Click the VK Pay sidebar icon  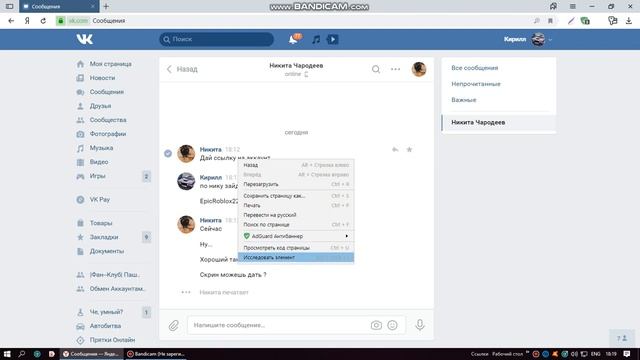click(80, 200)
